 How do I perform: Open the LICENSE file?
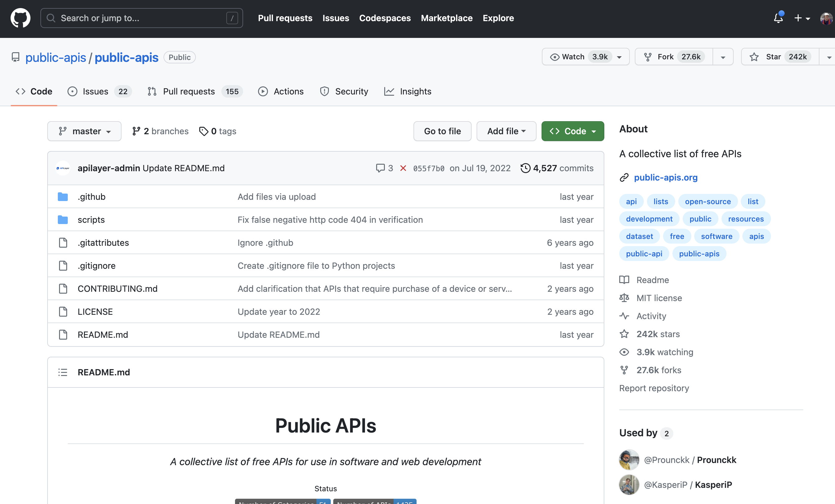(95, 312)
